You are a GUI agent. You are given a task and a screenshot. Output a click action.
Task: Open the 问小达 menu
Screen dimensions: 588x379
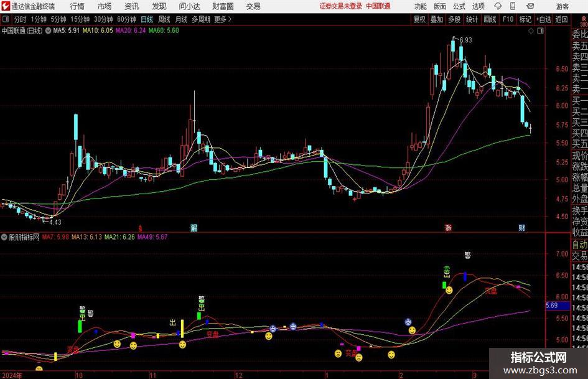(189, 6)
